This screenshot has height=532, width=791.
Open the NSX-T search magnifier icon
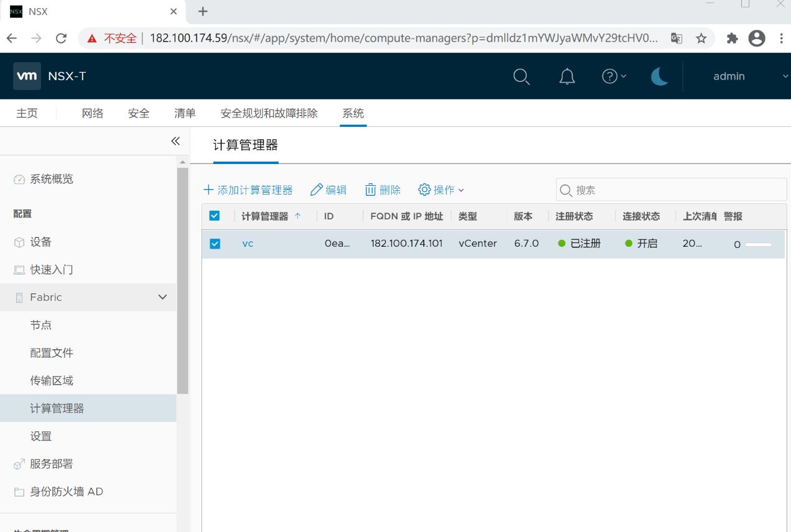pos(521,76)
